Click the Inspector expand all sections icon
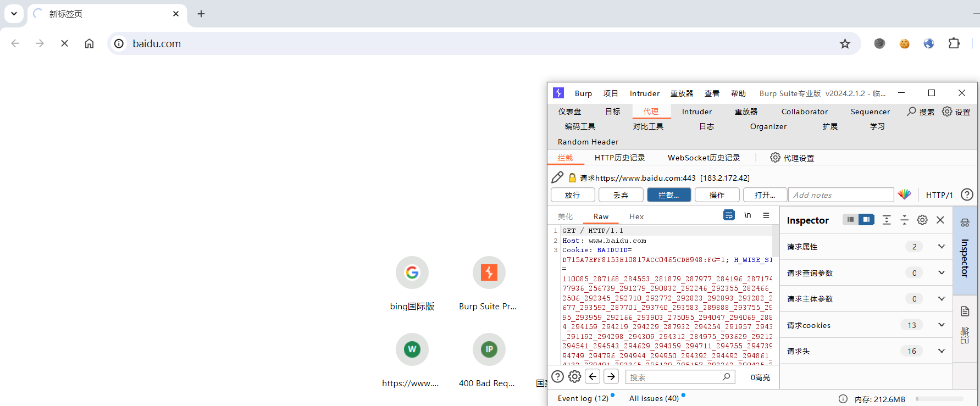The width and height of the screenshot is (980, 406). pos(887,220)
